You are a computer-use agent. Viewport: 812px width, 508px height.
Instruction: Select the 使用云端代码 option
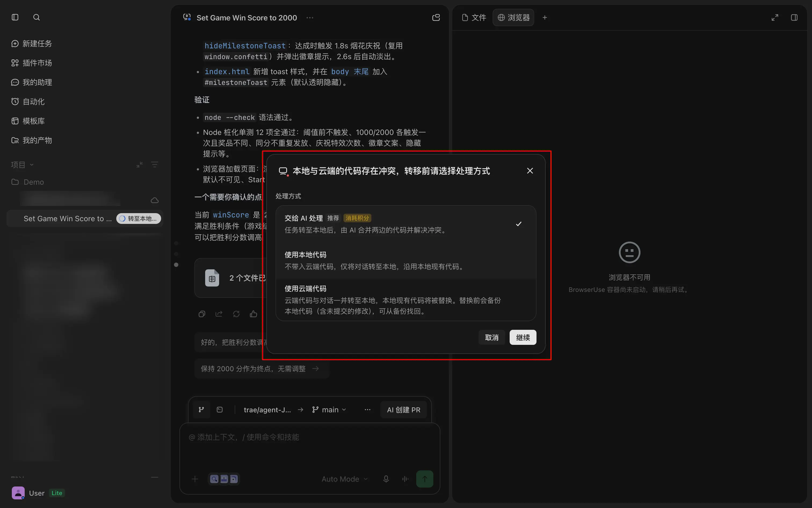tap(406, 300)
